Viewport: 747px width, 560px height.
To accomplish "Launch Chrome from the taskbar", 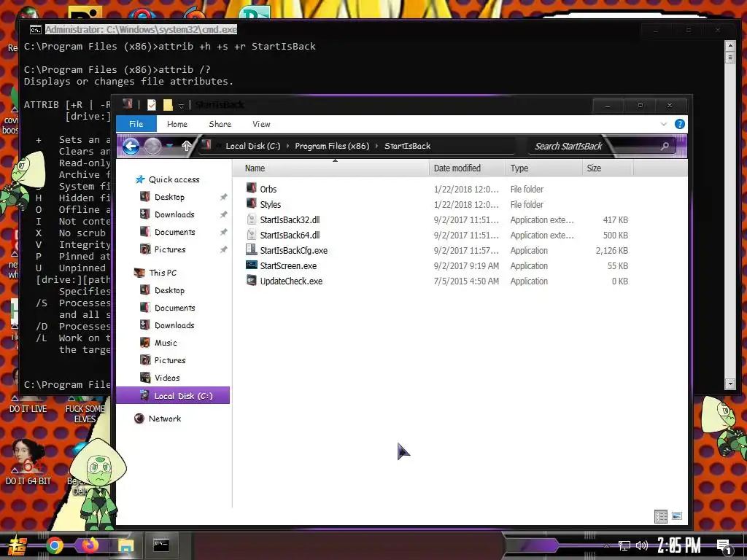I will pos(54,545).
